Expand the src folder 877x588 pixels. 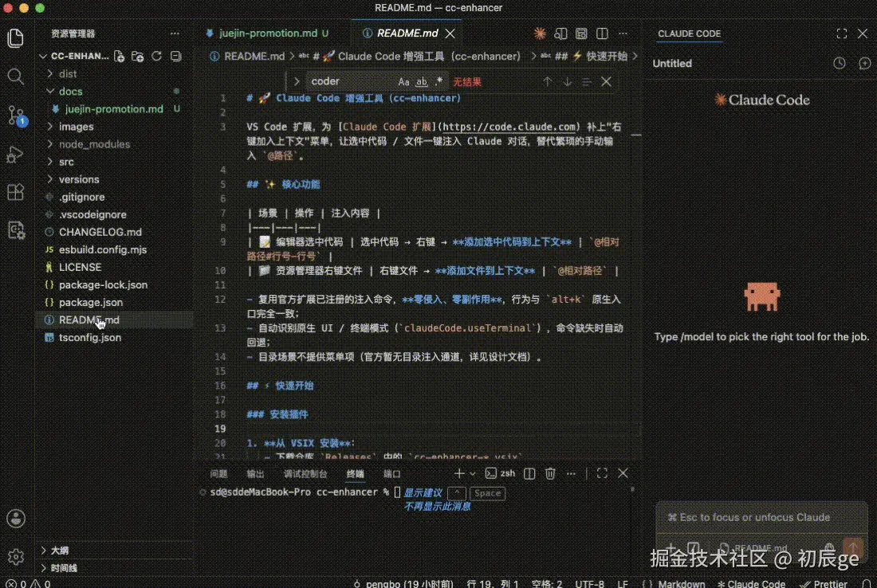coord(66,162)
